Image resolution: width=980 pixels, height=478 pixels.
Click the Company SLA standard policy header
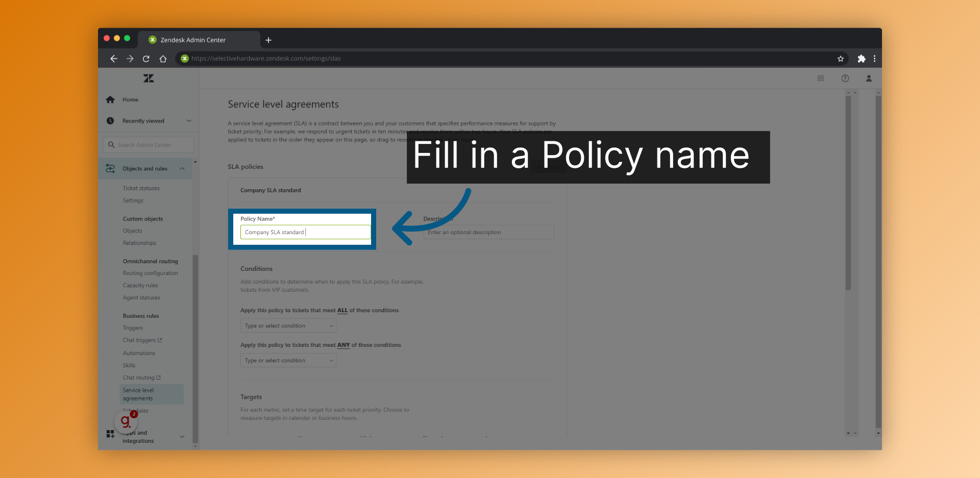pyautogui.click(x=271, y=190)
